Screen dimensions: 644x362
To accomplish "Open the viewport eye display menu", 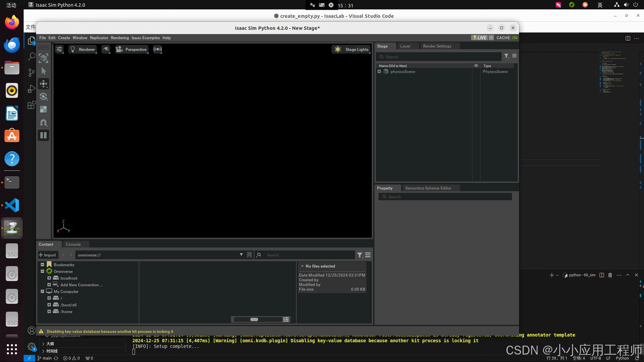I will (106, 49).
